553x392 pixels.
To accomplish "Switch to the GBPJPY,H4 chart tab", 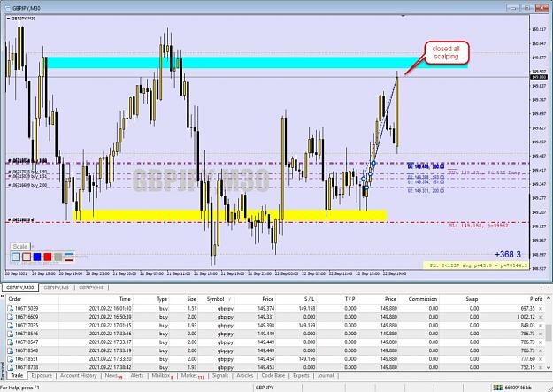I will 91,288.
